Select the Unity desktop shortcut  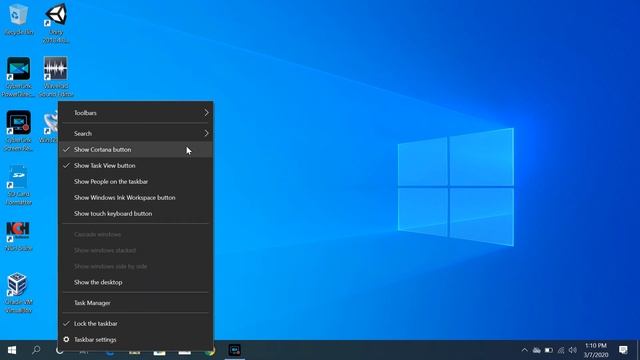pyautogui.click(x=56, y=23)
